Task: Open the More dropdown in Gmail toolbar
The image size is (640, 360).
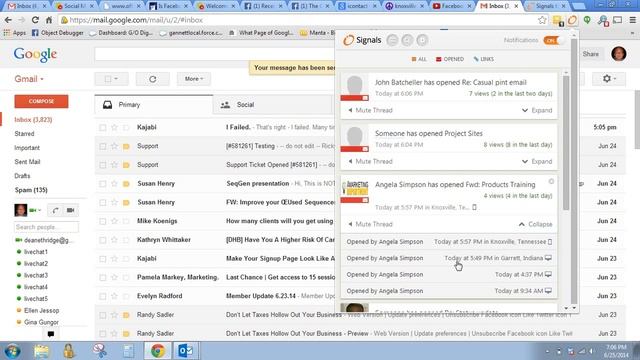Action: [194, 79]
